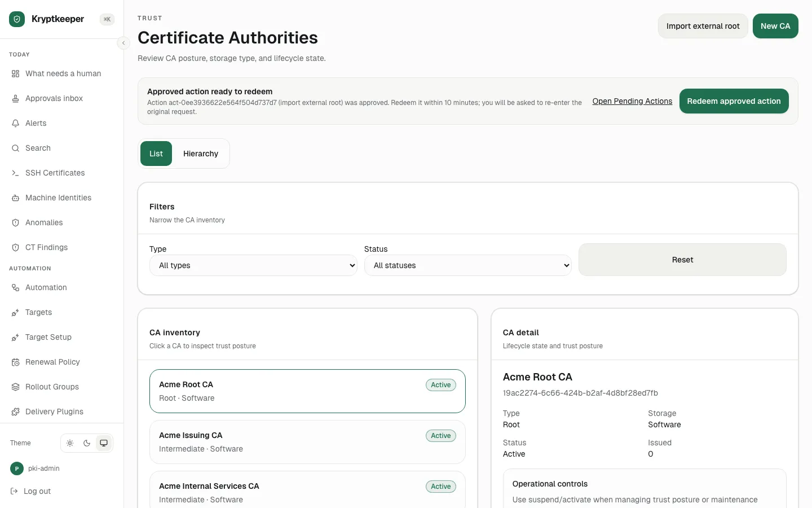The width and height of the screenshot is (812, 508).
Task: Collapse the sidebar with chevron button
Action: tap(123, 43)
